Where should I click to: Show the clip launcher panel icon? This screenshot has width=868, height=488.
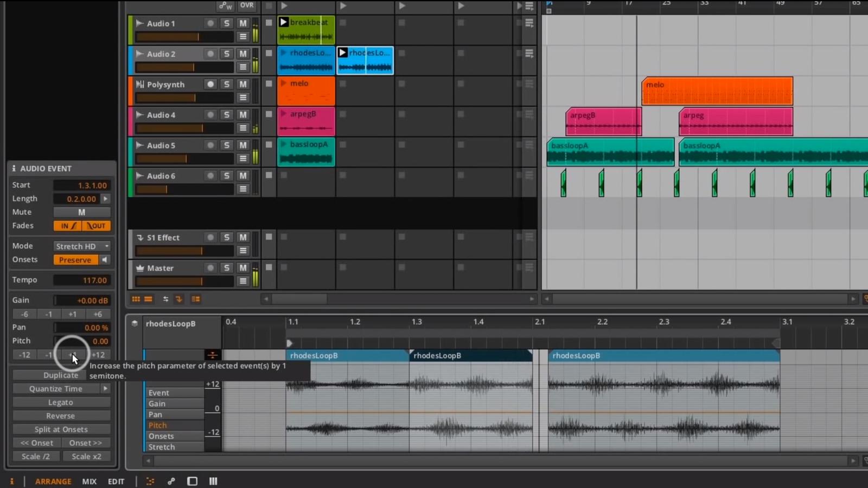pyautogui.click(x=136, y=299)
